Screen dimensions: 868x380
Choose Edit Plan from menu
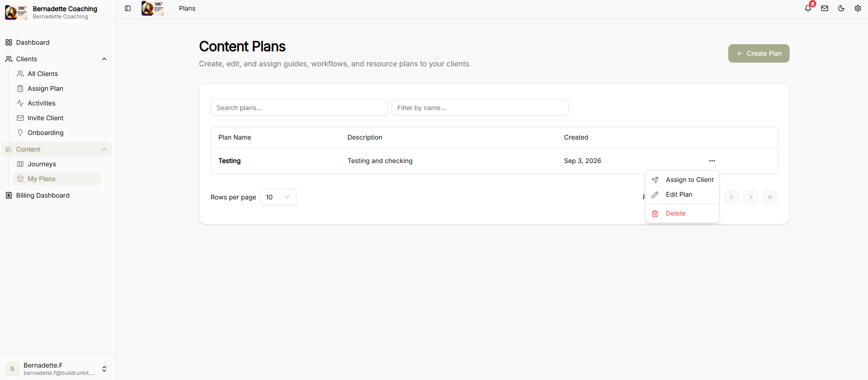683,194
